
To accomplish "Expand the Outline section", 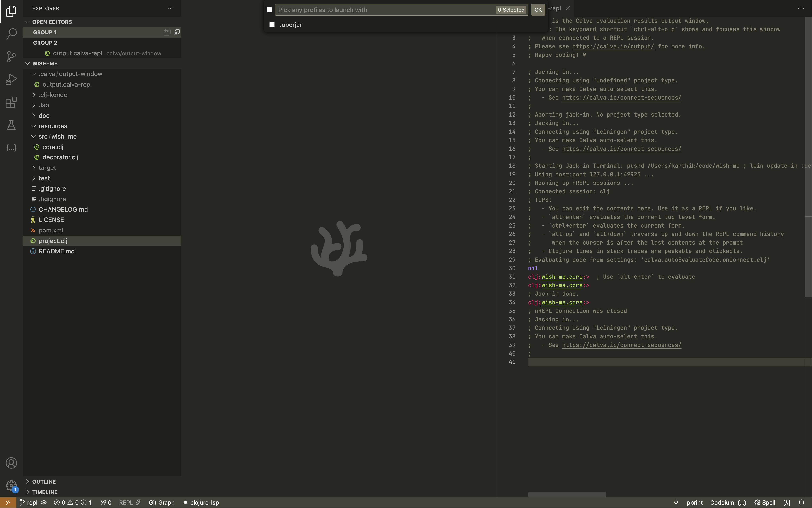I will tap(27, 482).
